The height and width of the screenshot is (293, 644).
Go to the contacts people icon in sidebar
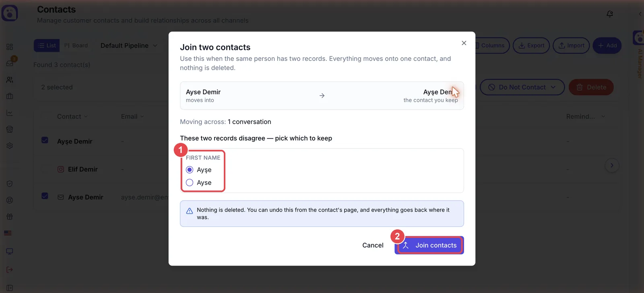tap(10, 80)
